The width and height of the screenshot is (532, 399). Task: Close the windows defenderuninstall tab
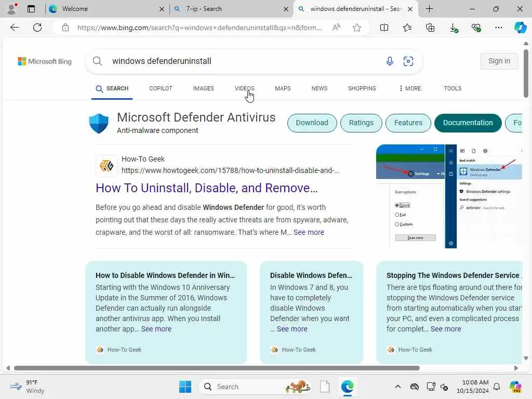click(410, 9)
